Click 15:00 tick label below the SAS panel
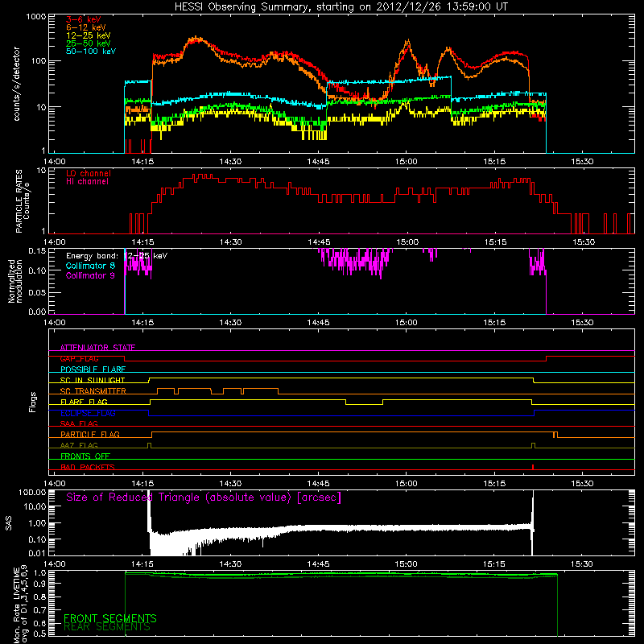644x644 pixels. 407,564
